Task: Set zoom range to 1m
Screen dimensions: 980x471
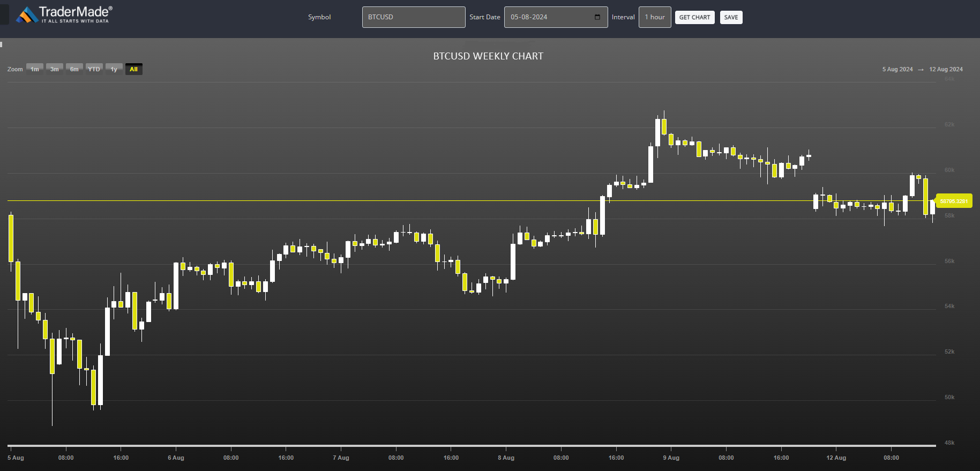Action: pos(35,69)
